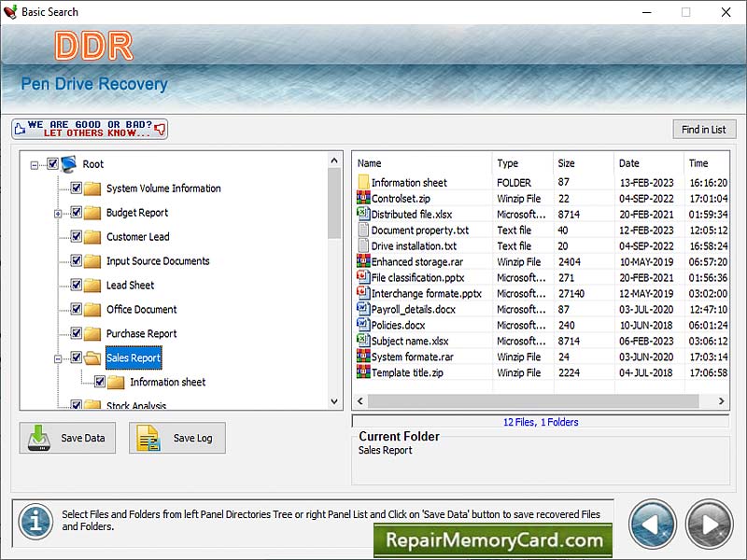Click the Word icon next to Payroll_details.docx
Viewport: 747px width, 560px height.
(x=364, y=310)
